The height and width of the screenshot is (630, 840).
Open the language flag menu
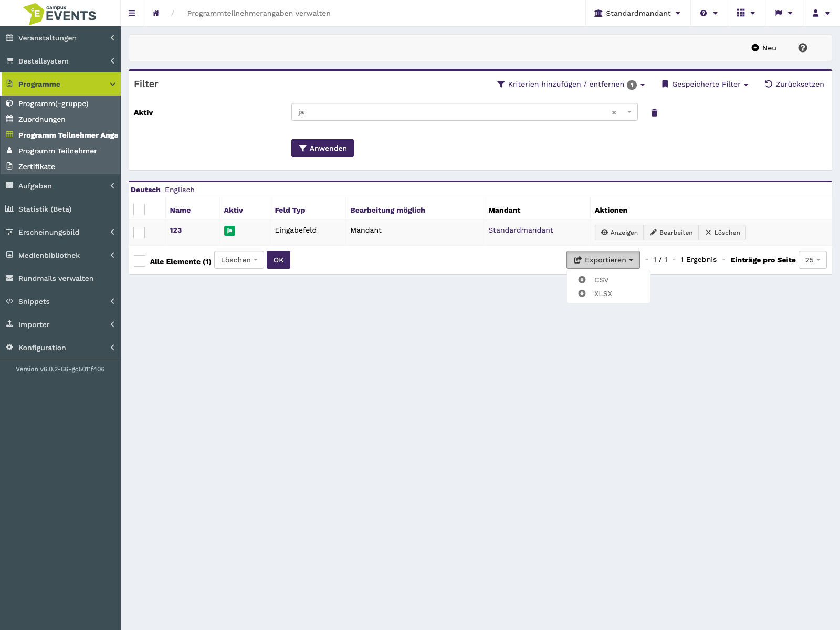tap(783, 13)
